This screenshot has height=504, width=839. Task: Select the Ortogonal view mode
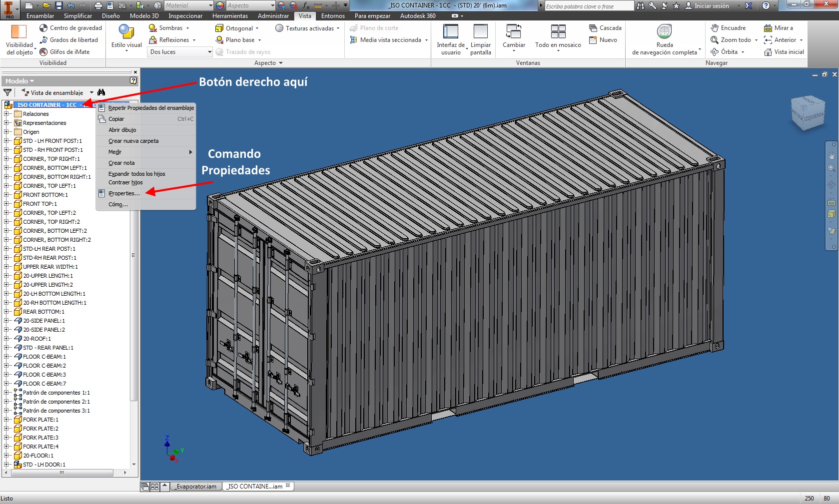(237, 28)
